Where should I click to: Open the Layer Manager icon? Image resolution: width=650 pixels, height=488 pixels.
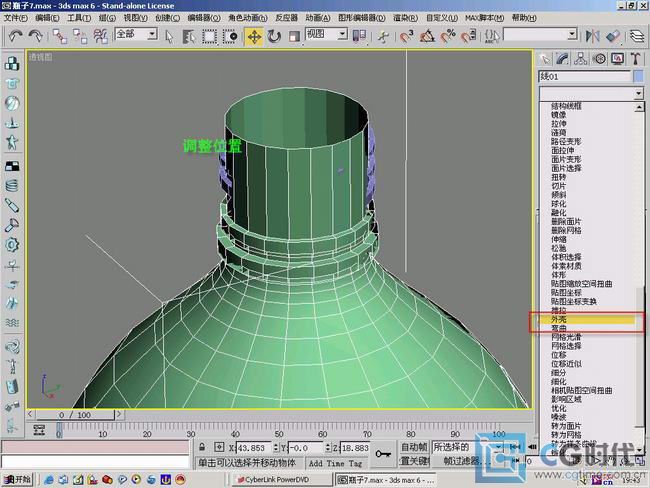pyautogui.click(x=638, y=36)
